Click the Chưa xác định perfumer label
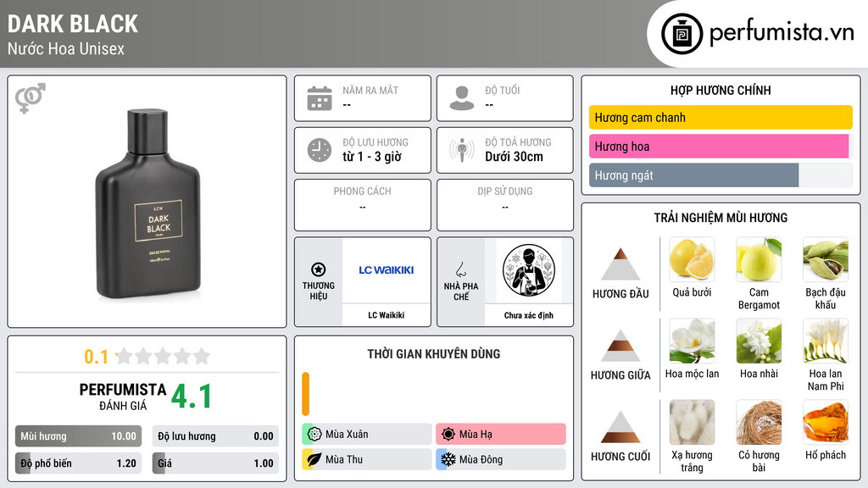 pyautogui.click(x=529, y=315)
